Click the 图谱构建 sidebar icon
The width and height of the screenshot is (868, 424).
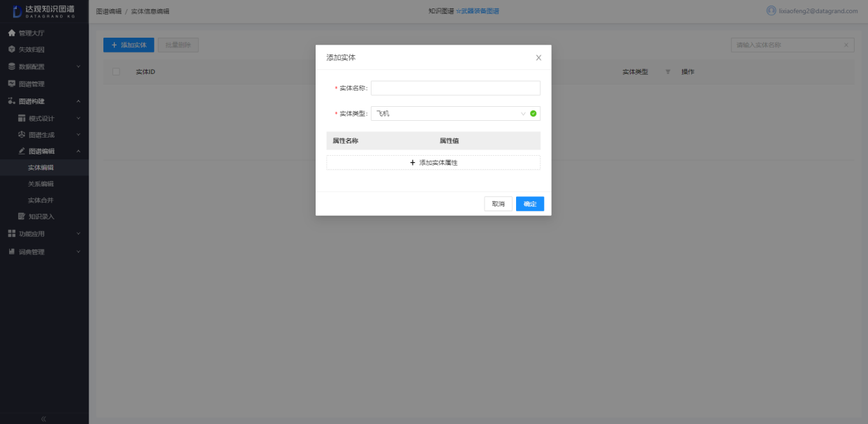[x=10, y=100]
